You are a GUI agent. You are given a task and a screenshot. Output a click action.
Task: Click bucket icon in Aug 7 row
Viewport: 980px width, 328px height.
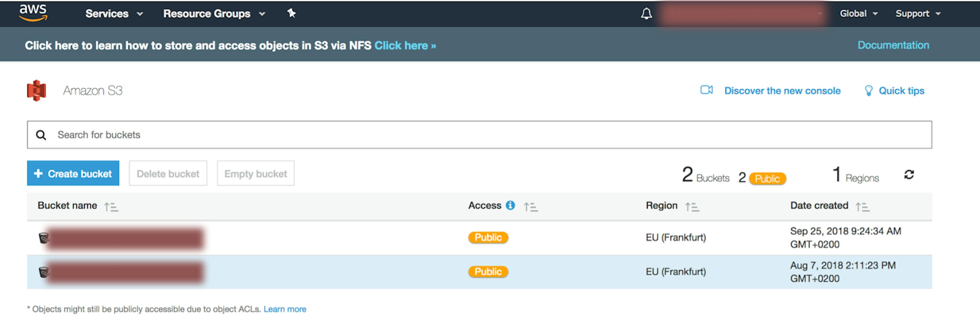pos(44,272)
